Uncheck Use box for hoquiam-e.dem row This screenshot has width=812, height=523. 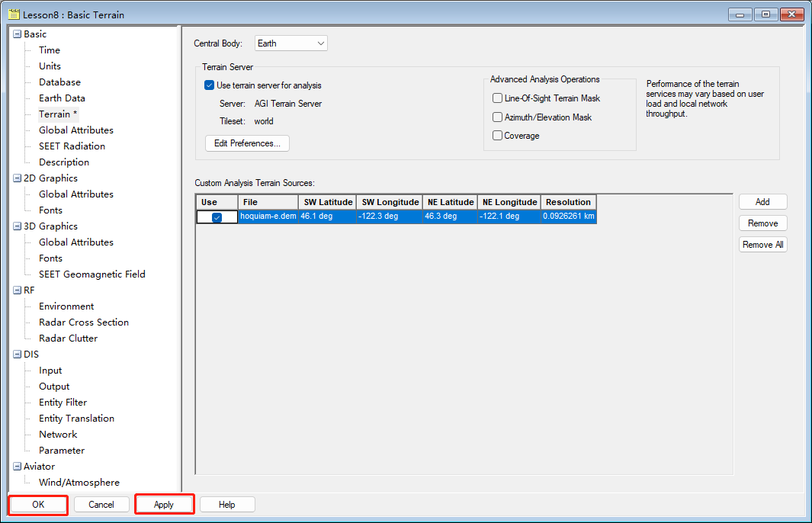tap(217, 217)
